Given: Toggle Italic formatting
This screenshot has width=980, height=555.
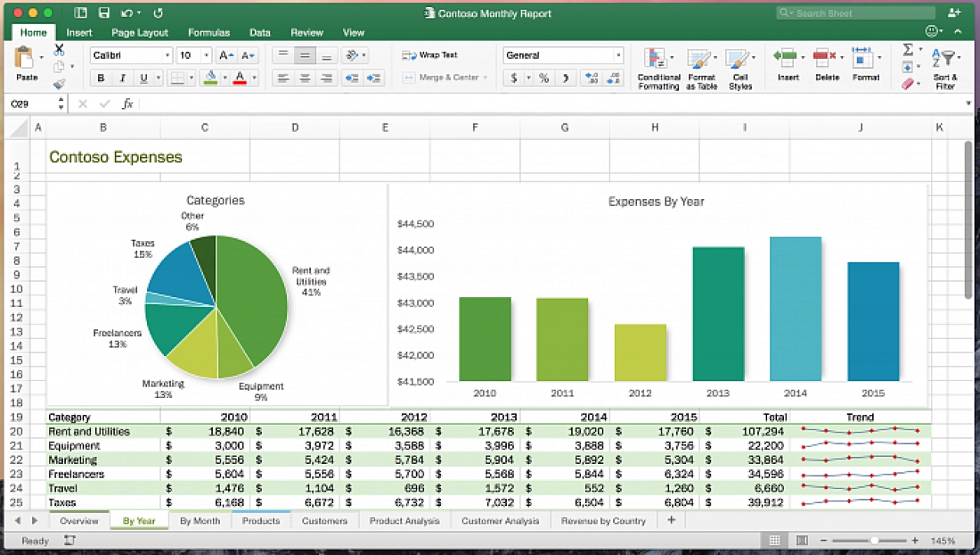Looking at the screenshot, I should 122,78.
